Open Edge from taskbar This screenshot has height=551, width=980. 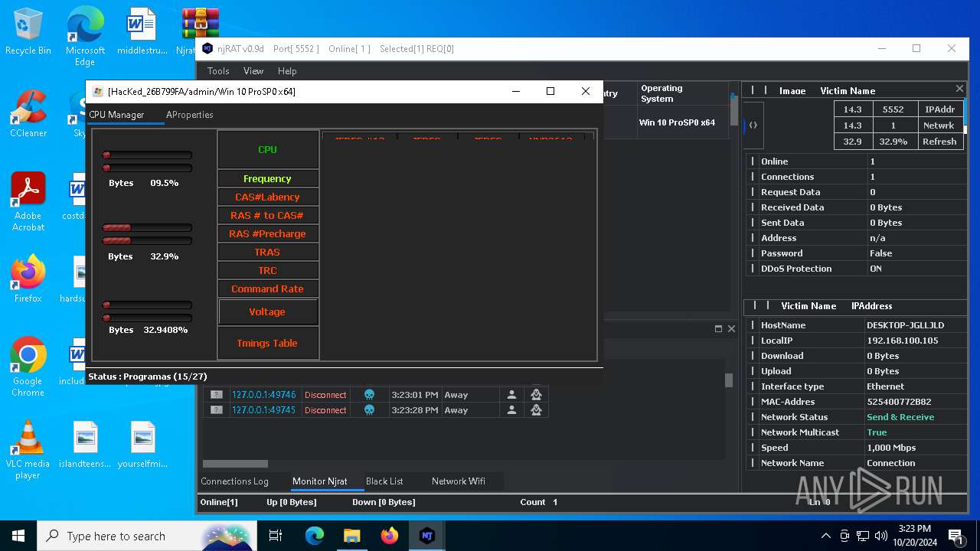click(x=314, y=536)
